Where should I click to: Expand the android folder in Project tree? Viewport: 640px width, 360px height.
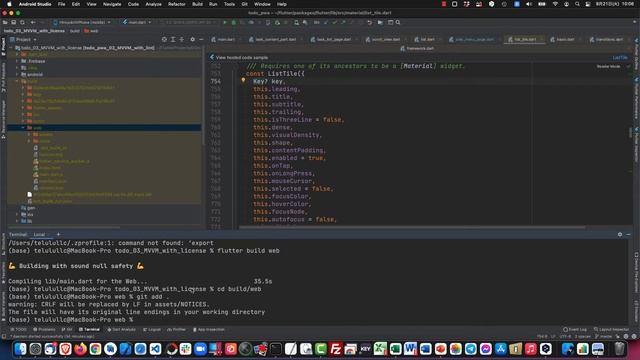pos(17,74)
